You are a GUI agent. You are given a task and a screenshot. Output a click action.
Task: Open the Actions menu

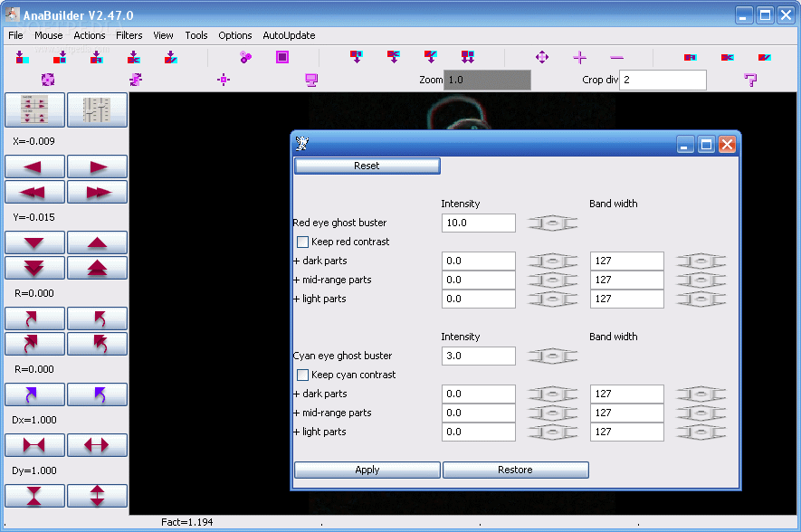click(90, 35)
